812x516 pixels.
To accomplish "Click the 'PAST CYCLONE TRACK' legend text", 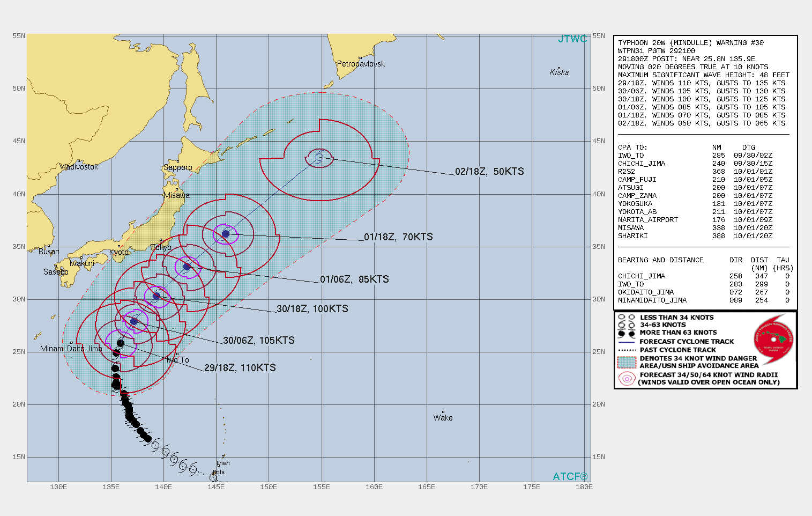I will tap(678, 350).
